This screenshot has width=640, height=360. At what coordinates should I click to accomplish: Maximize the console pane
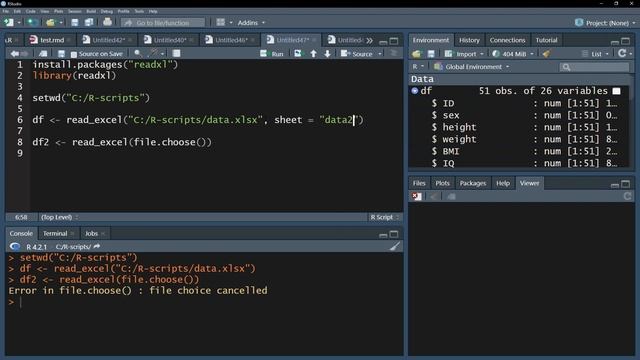click(394, 234)
